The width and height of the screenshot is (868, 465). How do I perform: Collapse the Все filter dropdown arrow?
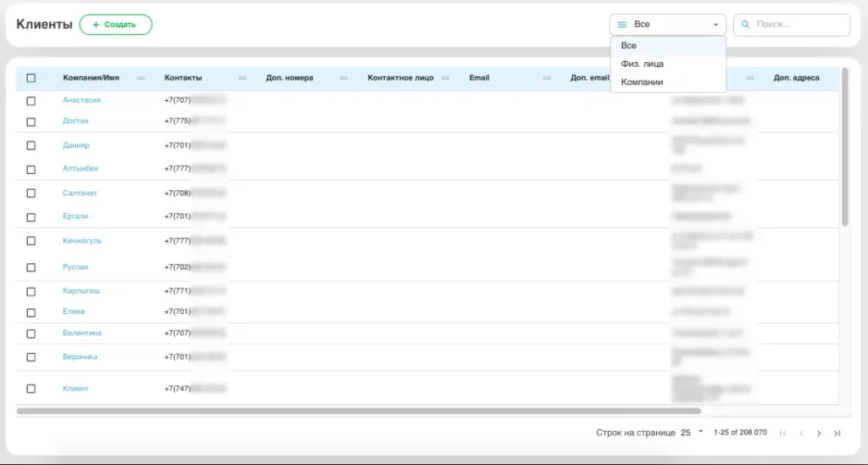coord(715,25)
